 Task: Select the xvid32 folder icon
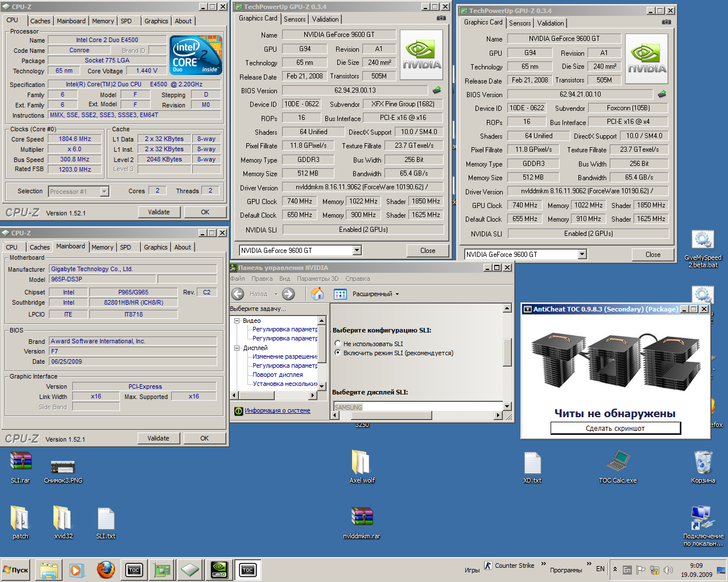coord(63,522)
